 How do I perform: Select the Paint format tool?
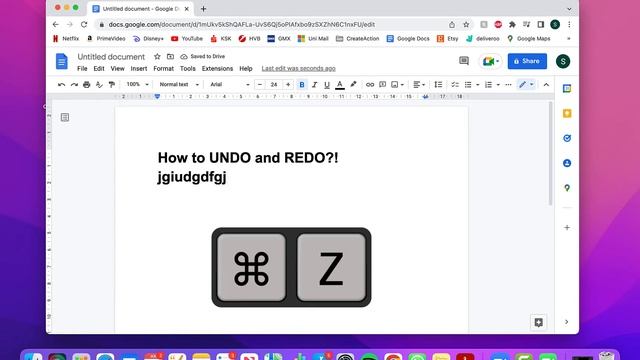(111, 84)
